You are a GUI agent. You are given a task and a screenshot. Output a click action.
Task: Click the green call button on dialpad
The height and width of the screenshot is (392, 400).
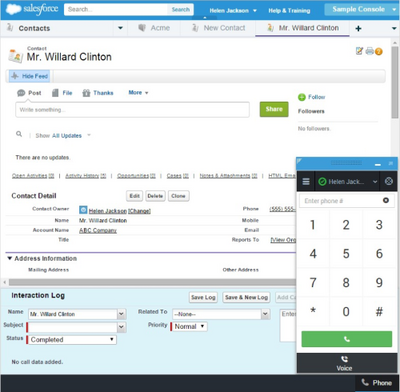point(347,339)
